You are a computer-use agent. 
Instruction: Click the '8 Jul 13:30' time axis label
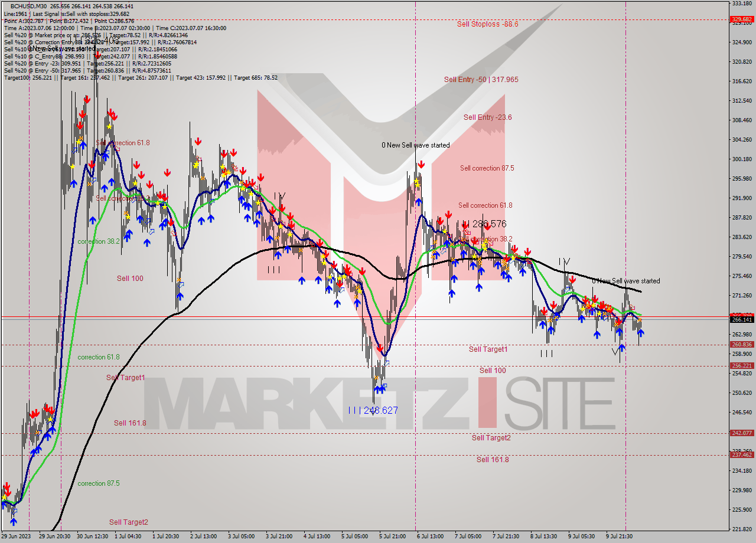coord(544,537)
